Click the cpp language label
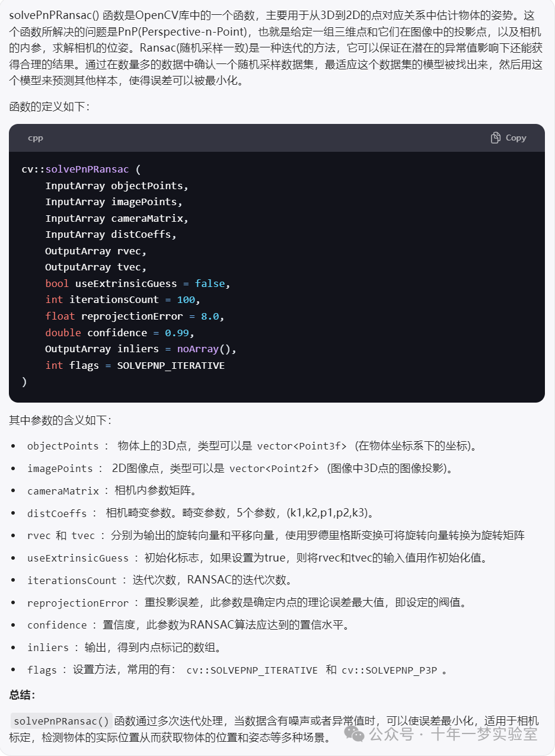Viewport: 555px width, 756px height. (x=36, y=138)
